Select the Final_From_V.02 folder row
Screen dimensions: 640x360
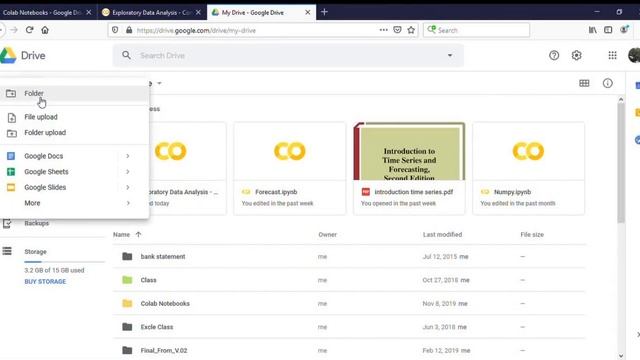coord(349,350)
